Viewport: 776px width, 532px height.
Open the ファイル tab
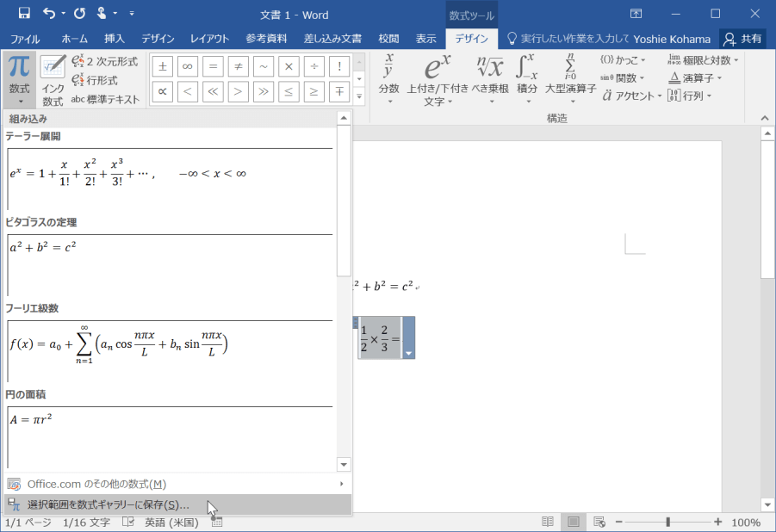coord(25,39)
